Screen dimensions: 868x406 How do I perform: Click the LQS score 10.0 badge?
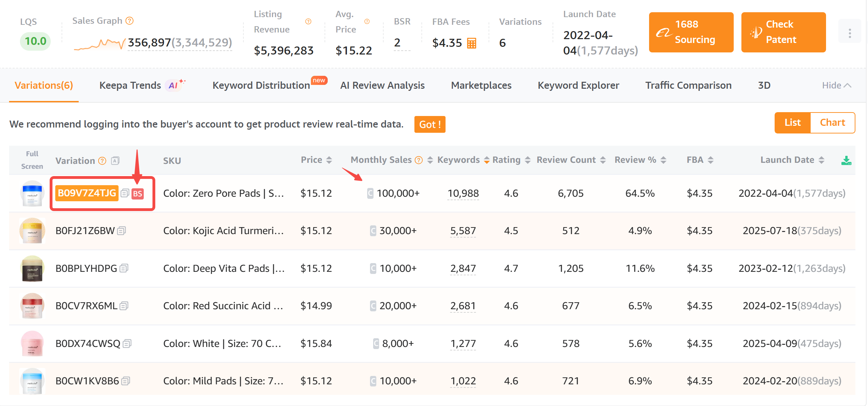pos(35,41)
